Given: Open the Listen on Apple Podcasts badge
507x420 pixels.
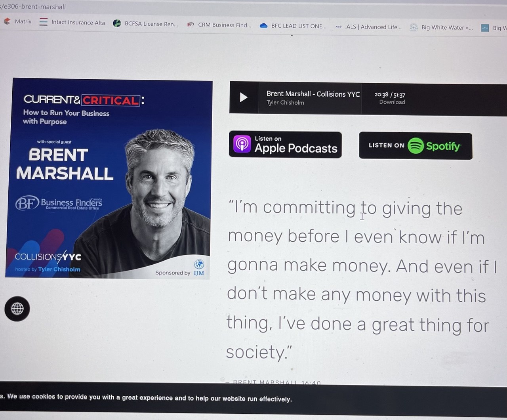Looking at the screenshot, I should tap(285, 145).
